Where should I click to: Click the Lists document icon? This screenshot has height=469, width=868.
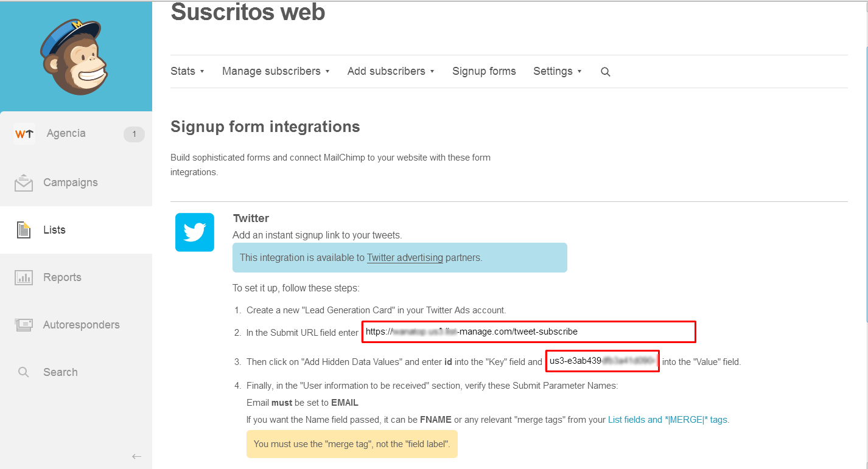tap(24, 230)
